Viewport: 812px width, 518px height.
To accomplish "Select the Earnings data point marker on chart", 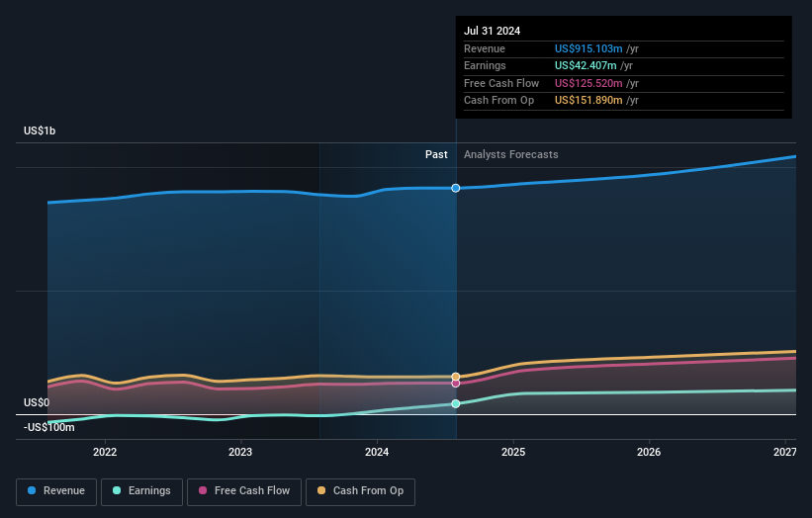I will coord(456,403).
